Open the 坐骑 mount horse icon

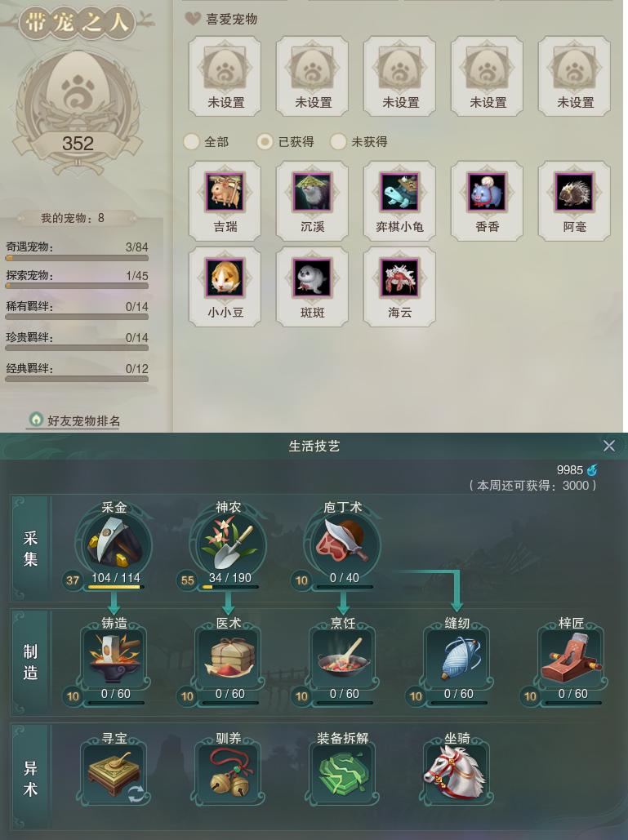[457, 773]
